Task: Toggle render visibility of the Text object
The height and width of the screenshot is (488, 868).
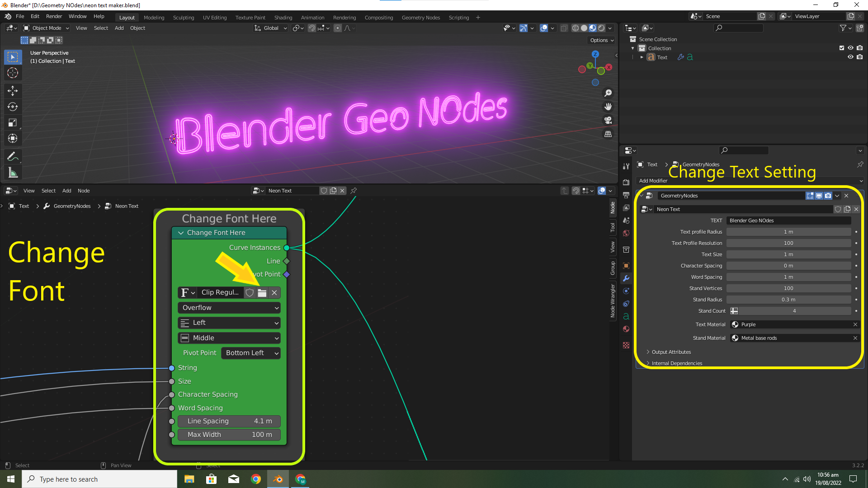Action: click(x=860, y=57)
